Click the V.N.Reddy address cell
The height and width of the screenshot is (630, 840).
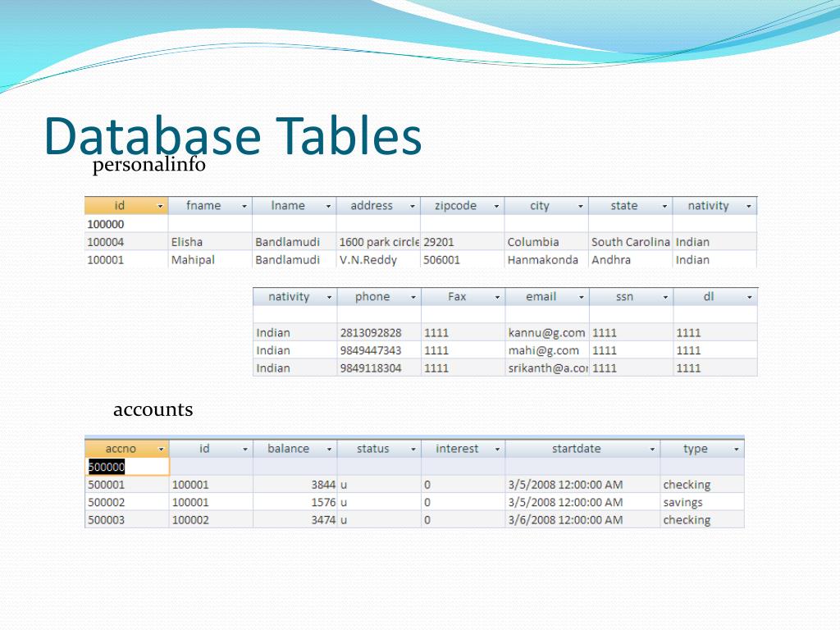[378, 260]
